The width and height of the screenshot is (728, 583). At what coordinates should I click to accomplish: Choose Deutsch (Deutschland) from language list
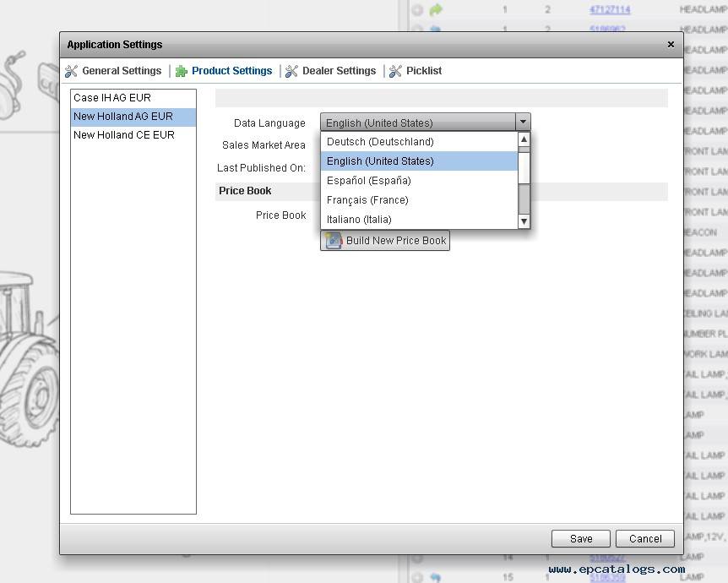(x=380, y=142)
